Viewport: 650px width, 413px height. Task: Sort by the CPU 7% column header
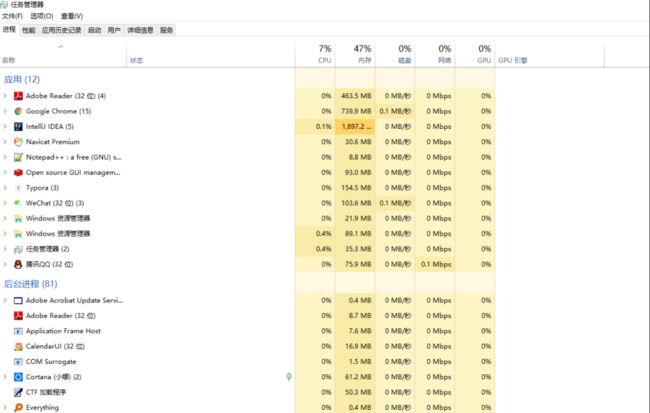[315, 55]
